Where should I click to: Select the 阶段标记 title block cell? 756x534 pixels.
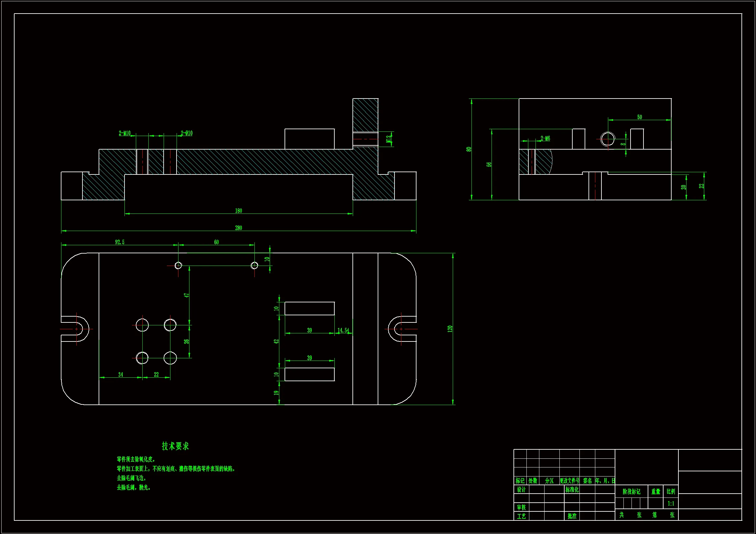point(631,492)
